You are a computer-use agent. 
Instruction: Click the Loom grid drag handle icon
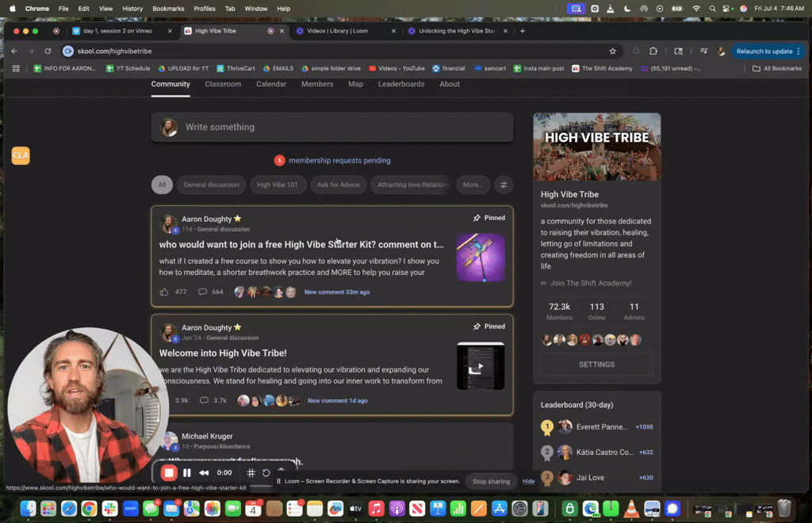click(251, 473)
